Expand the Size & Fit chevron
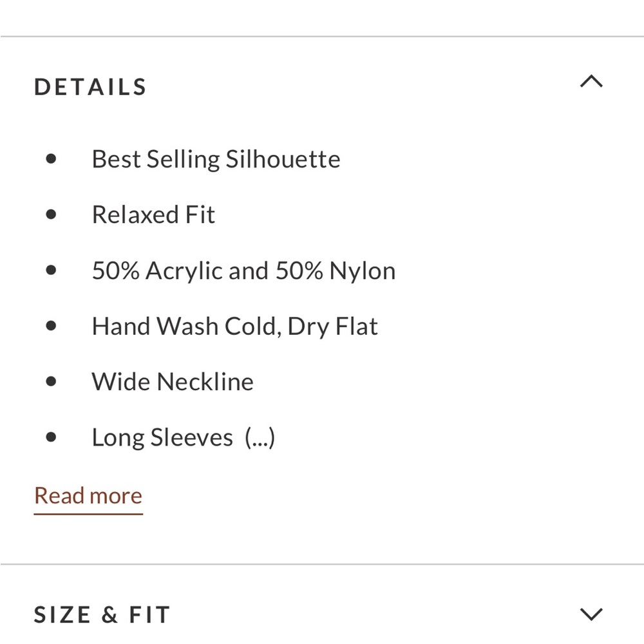Viewport: 644px width, 644px height. [x=591, y=614]
